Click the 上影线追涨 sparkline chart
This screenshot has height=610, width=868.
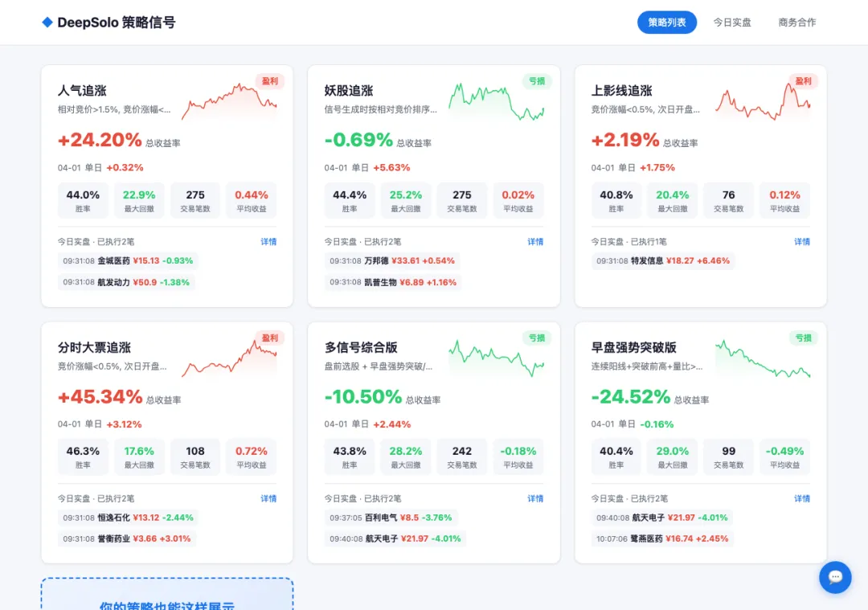point(763,100)
